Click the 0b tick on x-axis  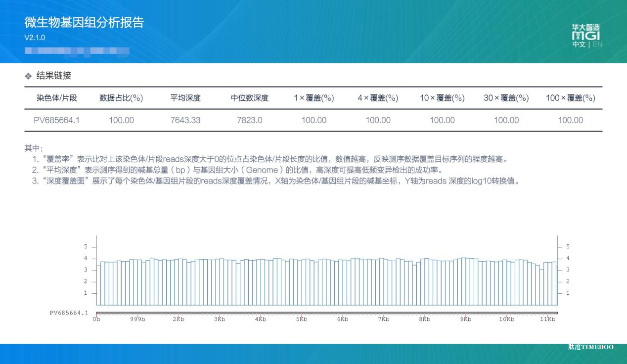pyautogui.click(x=96, y=319)
